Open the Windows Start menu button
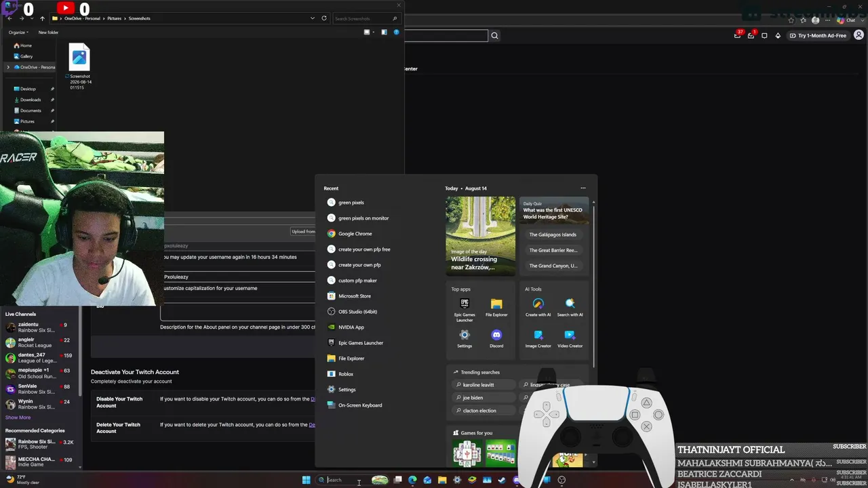This screenshot has height=488, width=868. click(x=307, y=480)
